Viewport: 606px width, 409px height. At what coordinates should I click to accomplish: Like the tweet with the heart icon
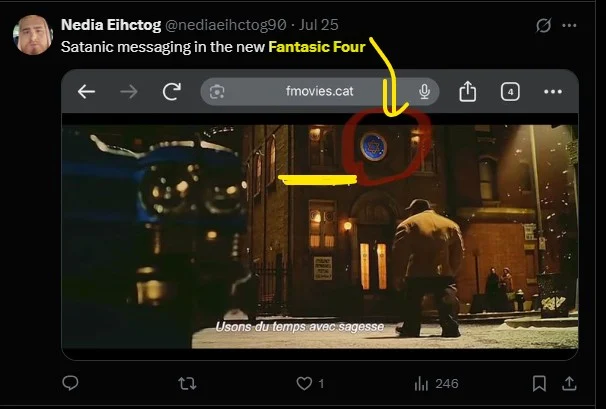[x=304, y=383]
